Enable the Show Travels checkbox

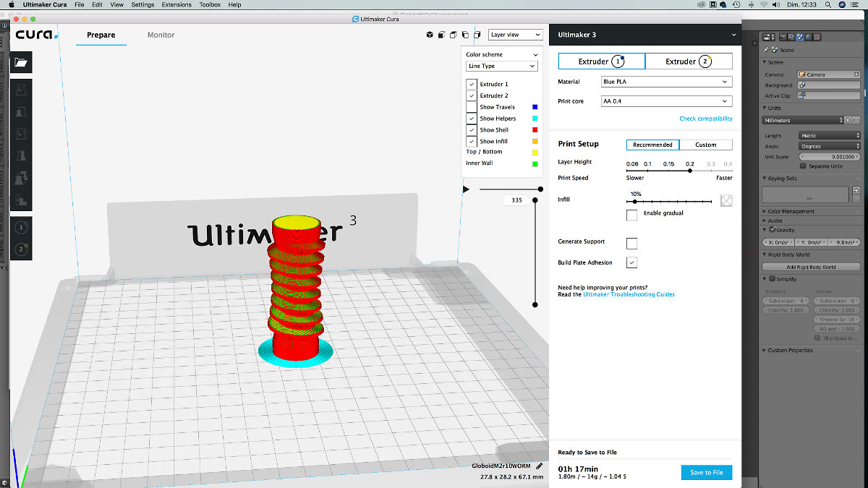click(x=472, y=107)
